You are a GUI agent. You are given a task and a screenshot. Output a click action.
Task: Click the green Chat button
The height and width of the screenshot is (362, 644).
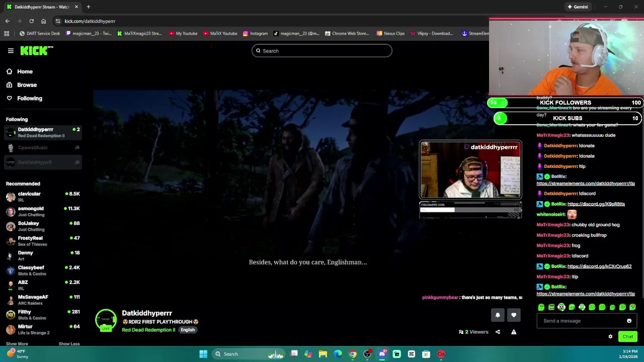coord(627,337)
